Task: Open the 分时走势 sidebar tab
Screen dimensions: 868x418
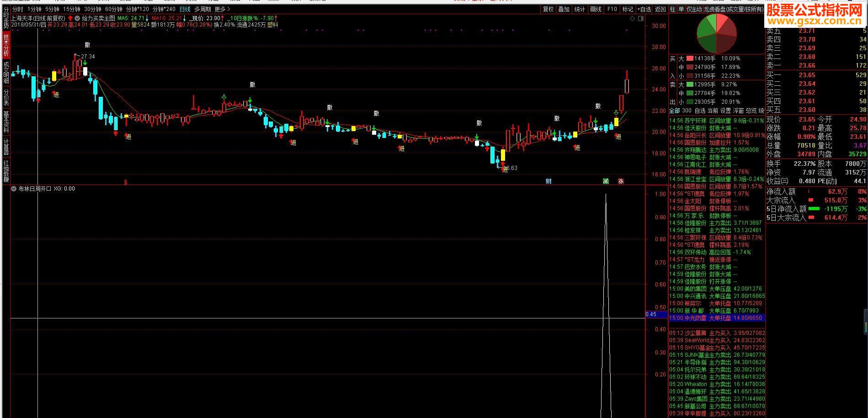Action: click(6, 18)
